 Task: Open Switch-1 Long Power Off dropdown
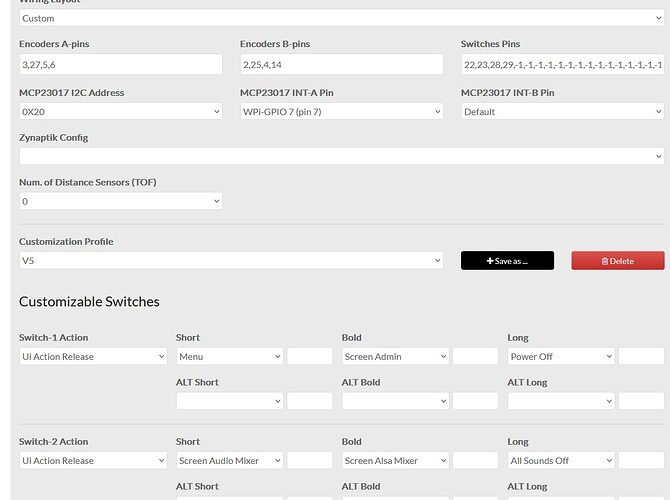pos(560,356)
